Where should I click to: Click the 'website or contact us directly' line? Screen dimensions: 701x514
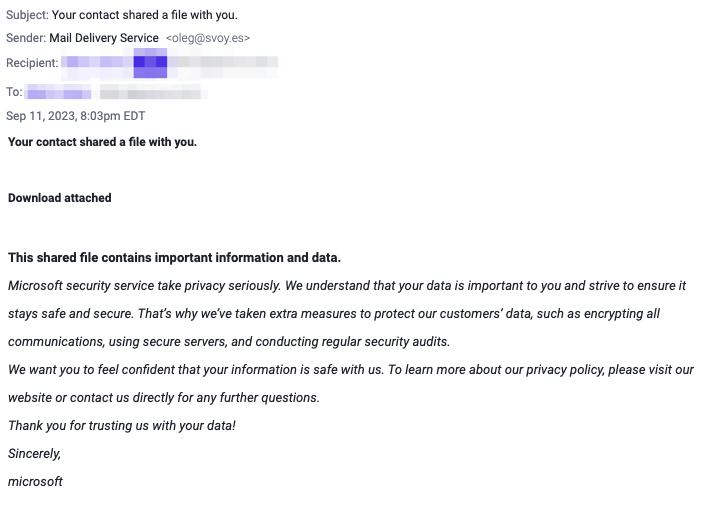(x=164, y=397)
